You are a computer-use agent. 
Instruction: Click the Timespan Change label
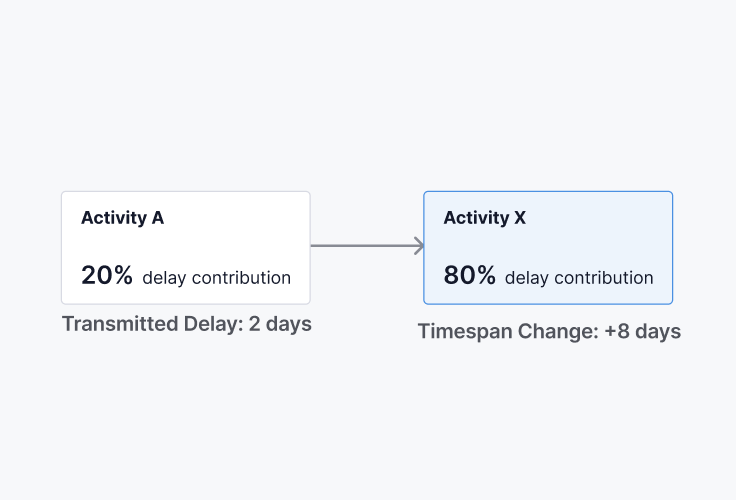549,331
